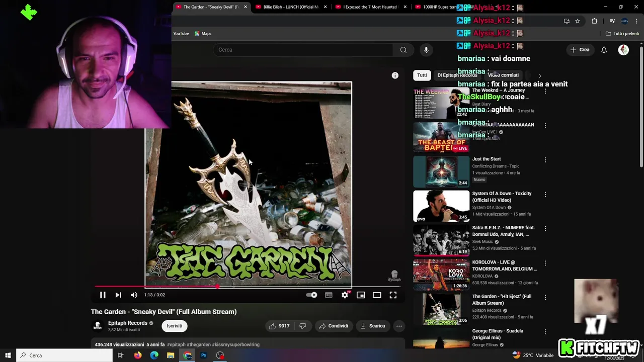Seek at the red progress bar handle

pos(217,287)
